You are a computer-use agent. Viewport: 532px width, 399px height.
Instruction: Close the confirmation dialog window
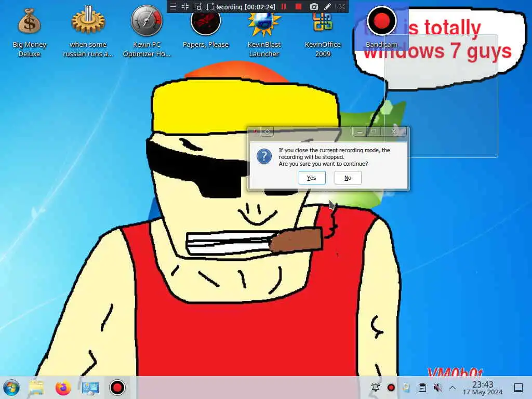point(394,131)
